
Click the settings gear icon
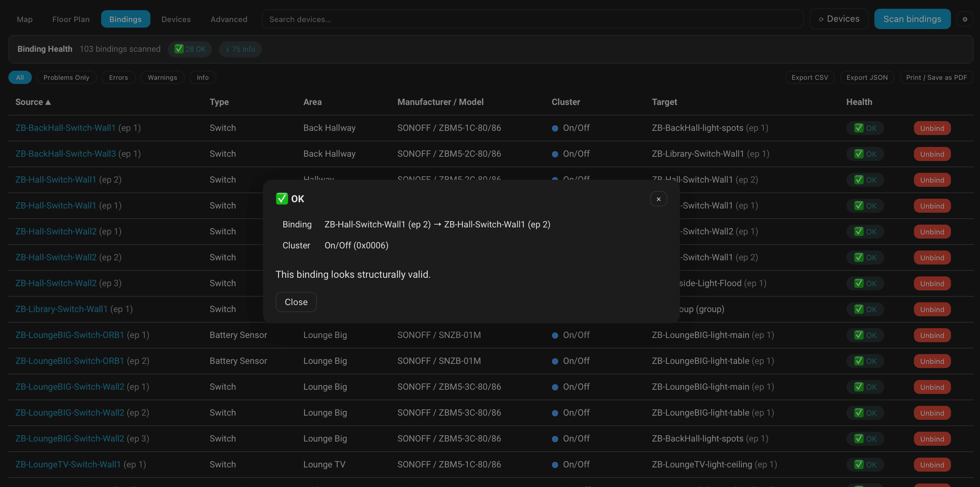[x=965, y=19]
